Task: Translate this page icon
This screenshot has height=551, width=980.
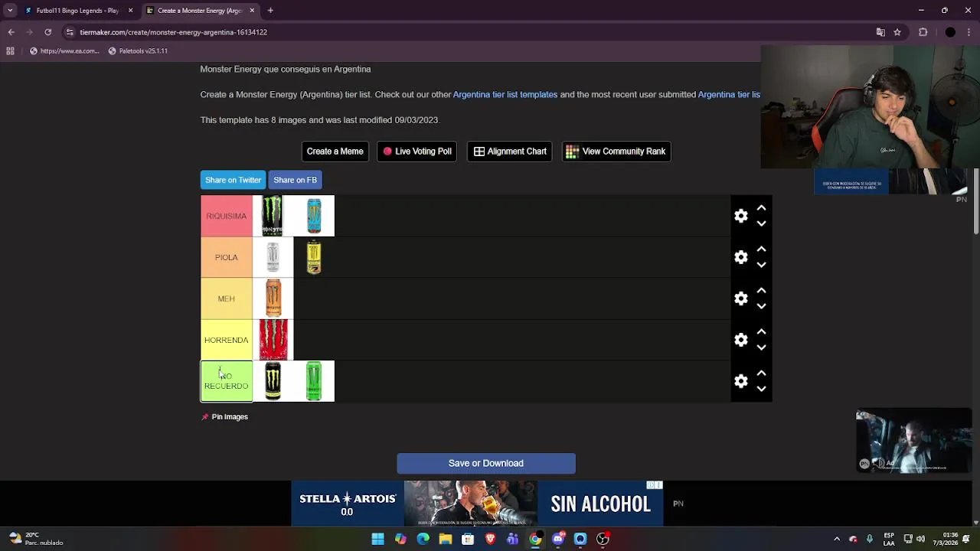Action: [x=880, y=32]
